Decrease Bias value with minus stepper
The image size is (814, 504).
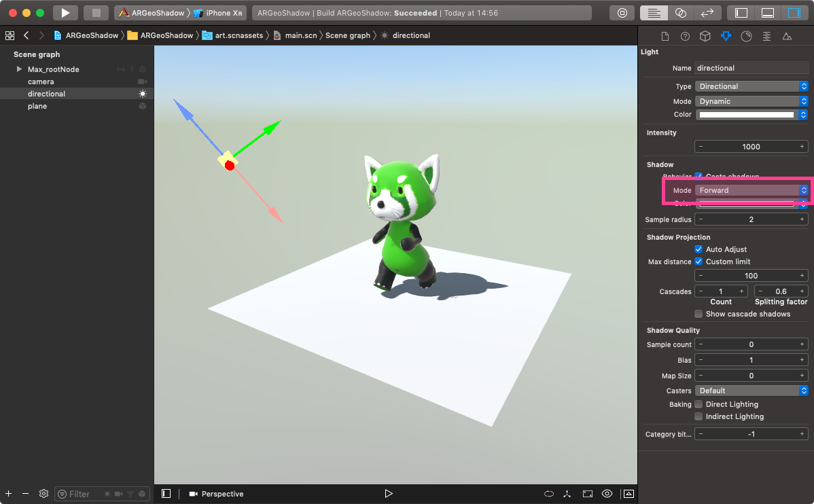[701, 360]
